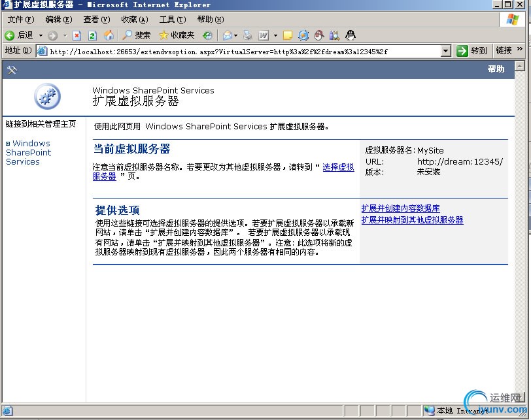Open the Search (搜索) toolbar button
Screen dimensions: 531x420
tap(136, 35)
